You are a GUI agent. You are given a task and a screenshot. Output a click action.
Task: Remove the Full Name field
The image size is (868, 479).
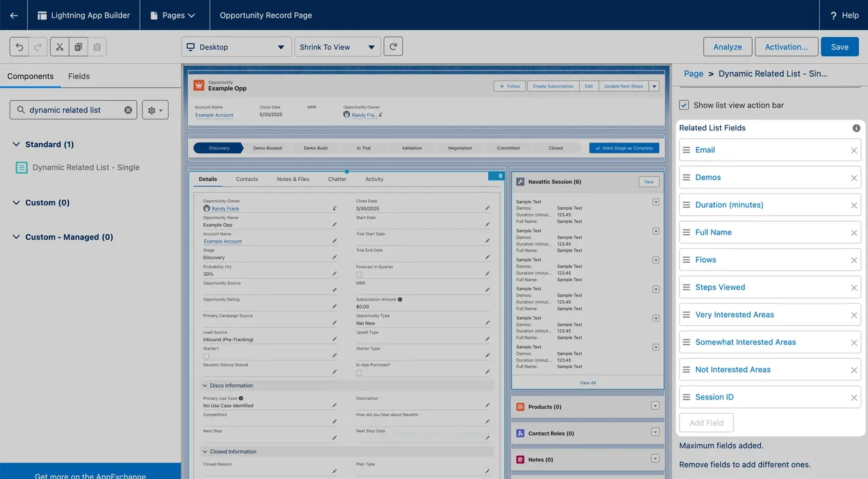[854, 233]
